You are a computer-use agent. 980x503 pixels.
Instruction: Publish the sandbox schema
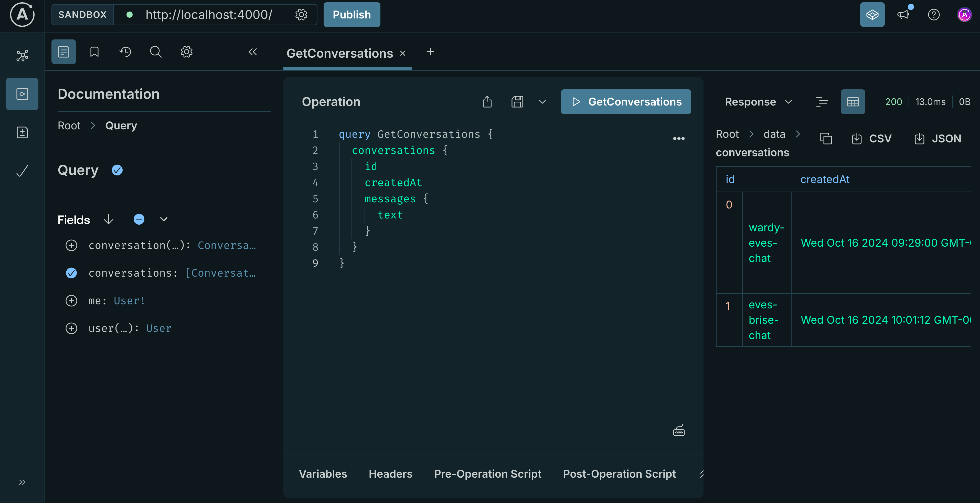(x=351, y=14)
